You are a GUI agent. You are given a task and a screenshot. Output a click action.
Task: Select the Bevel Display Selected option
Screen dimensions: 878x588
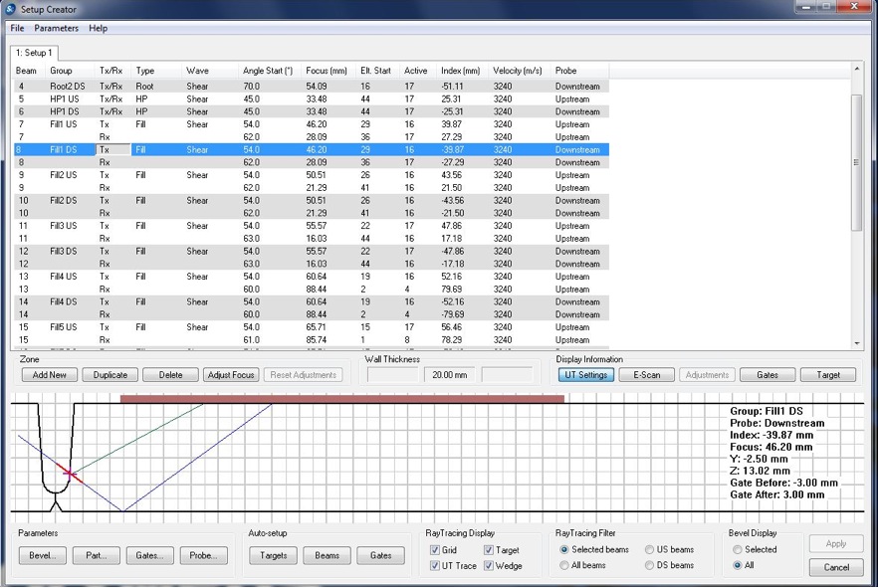pos(738,549)
